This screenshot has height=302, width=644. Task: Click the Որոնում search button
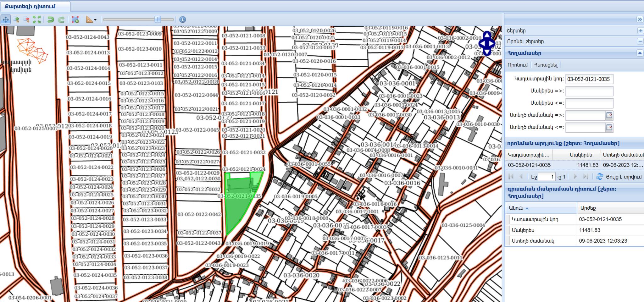click(x=517, y=65)
